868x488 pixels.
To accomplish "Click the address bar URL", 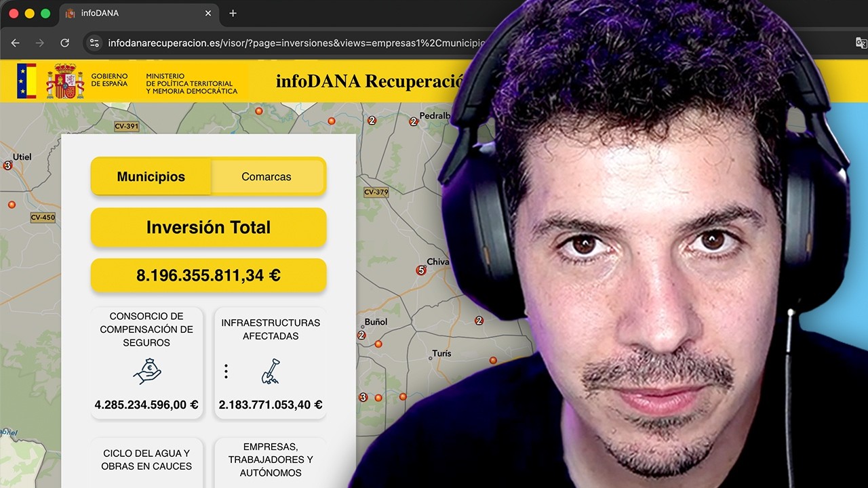I will tap(297, 43).
